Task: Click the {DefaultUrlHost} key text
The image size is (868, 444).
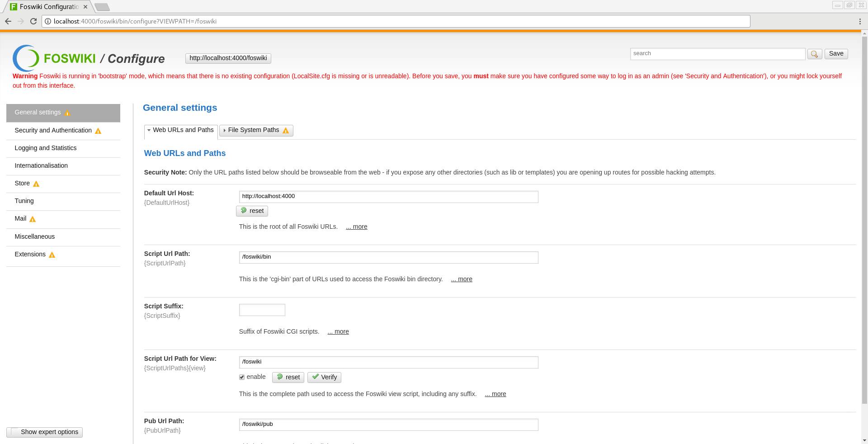Action: tap(167, 203)
